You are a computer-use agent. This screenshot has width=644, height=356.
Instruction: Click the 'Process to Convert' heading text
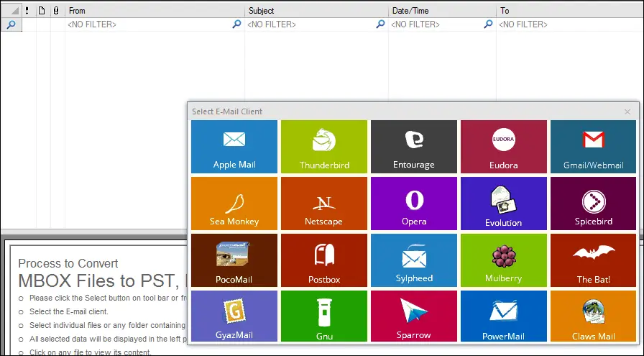pyautogui.click(x=68, y=263)
